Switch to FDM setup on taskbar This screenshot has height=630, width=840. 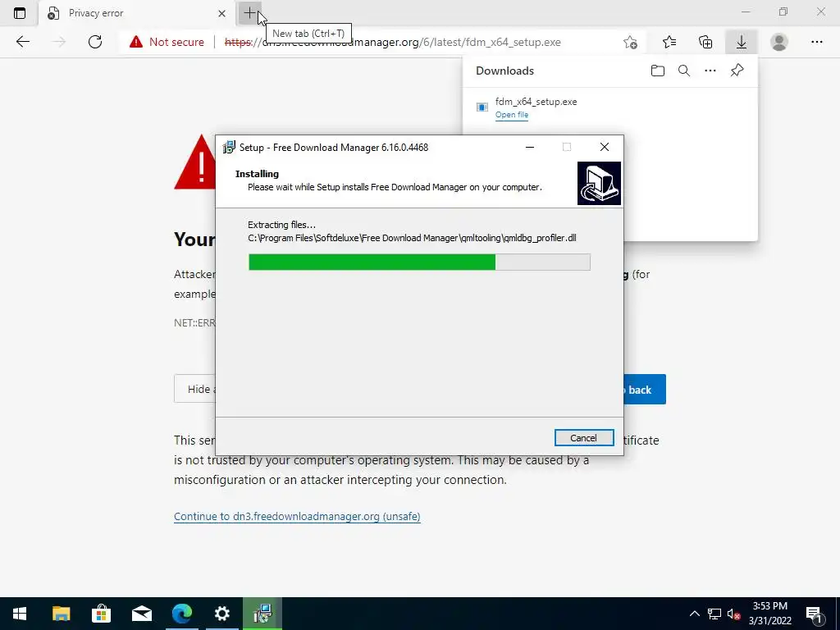click(x=262, y=614)
